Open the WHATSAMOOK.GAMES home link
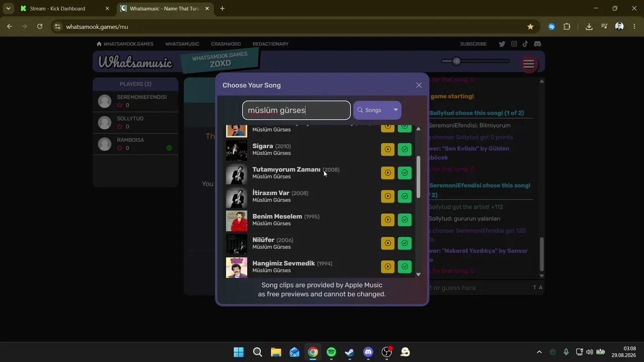Screen dimensions: 644x362 click(x=125, y=44)
